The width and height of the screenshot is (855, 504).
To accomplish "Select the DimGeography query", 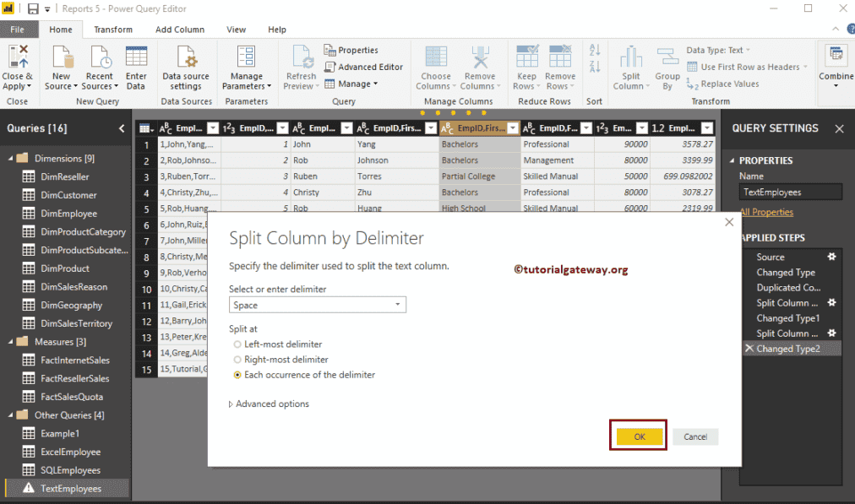I will 71,305.
